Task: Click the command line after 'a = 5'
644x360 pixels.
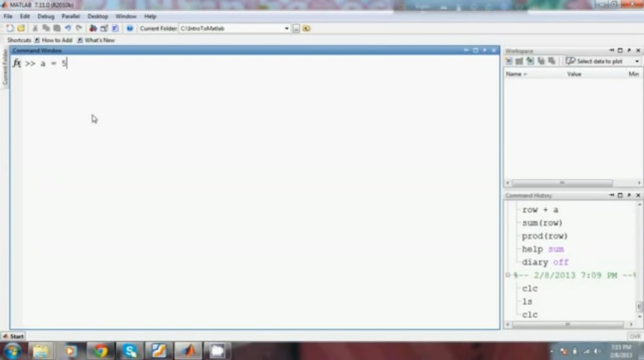Action: (67, 63)
